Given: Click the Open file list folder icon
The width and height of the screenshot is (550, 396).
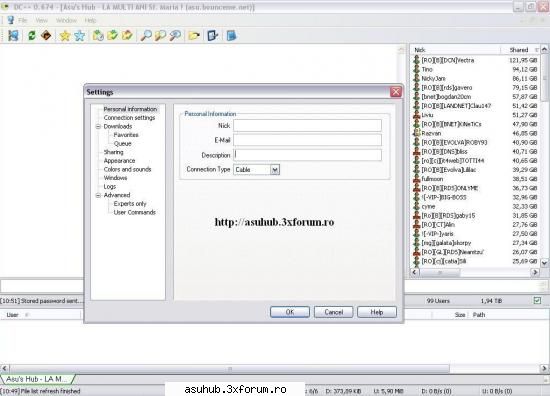Looking at the screenshot, I should (x=194, y=35).
